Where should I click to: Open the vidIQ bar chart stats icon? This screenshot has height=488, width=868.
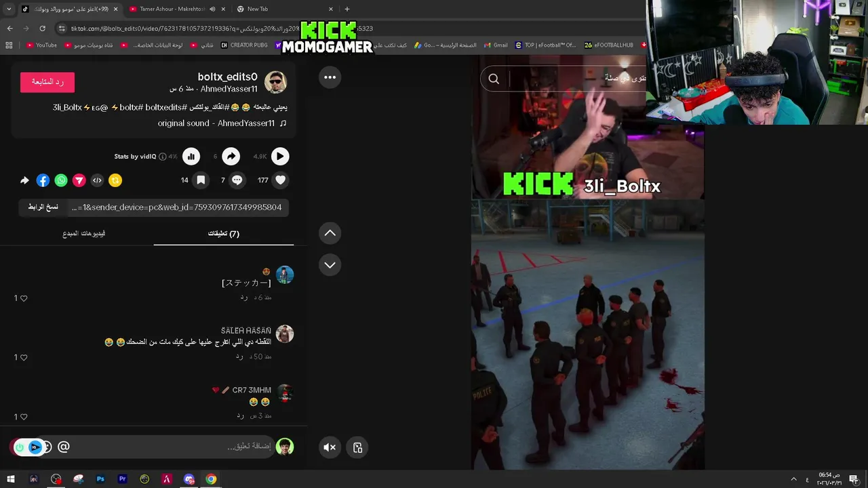coord(191,157)
